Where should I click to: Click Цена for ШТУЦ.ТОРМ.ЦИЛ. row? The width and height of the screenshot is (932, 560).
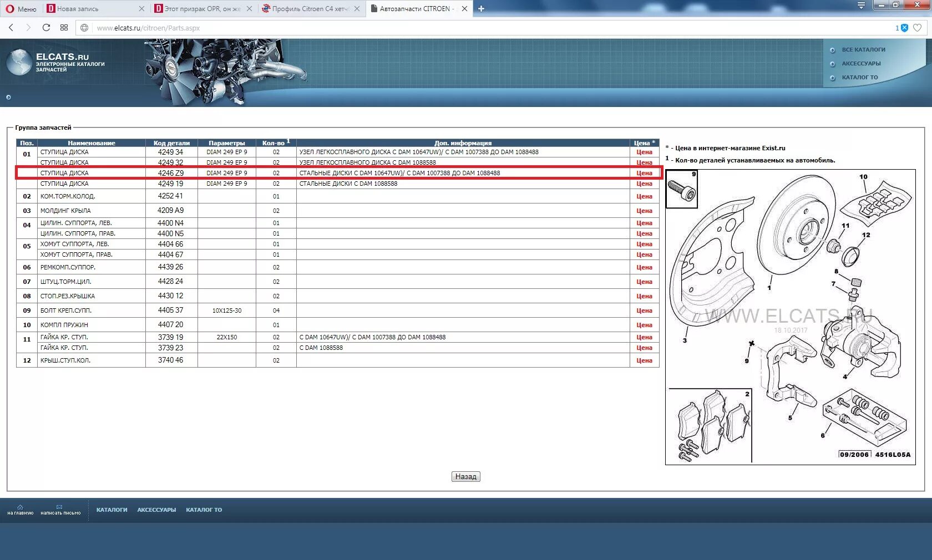[644, 282]
